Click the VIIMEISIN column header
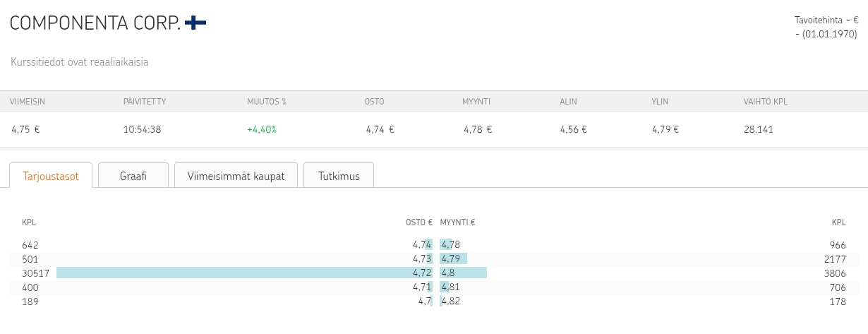This screenshot has width=868, height=334. (x=28, y=102)
